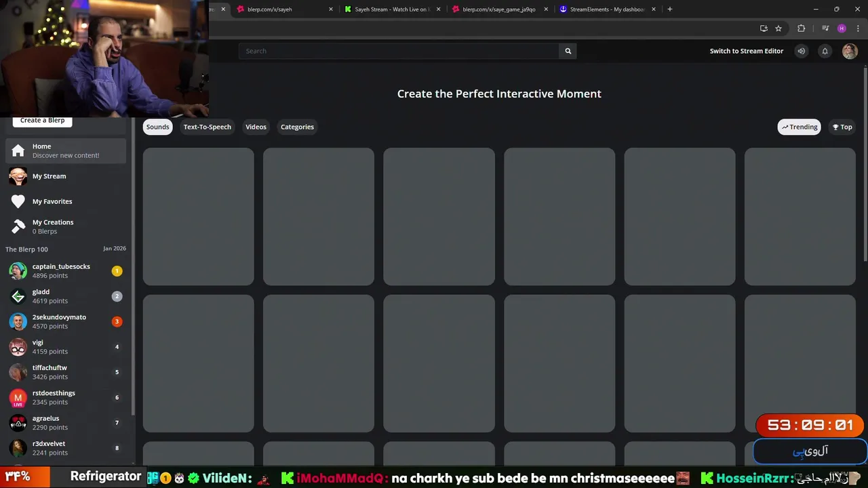Select the Text-To-Speech filter
868x488 pixels.
pos(208,127)
